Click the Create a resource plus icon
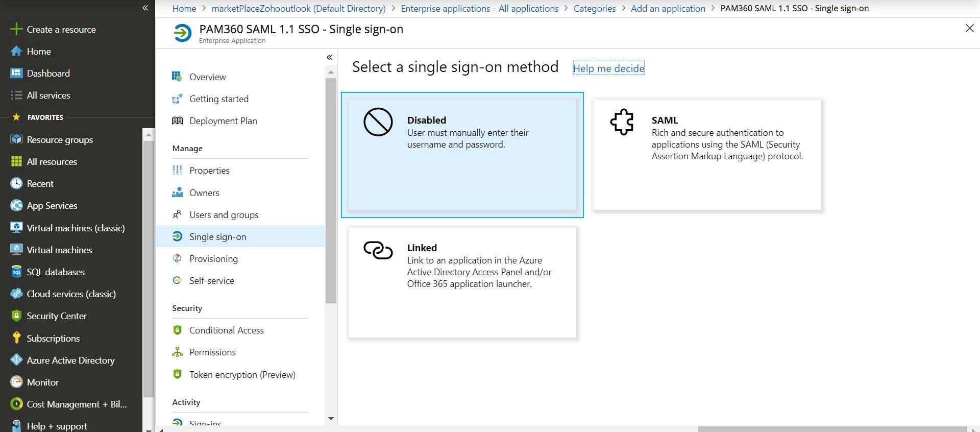The image size is (980, 432). [x=16, y=29]
